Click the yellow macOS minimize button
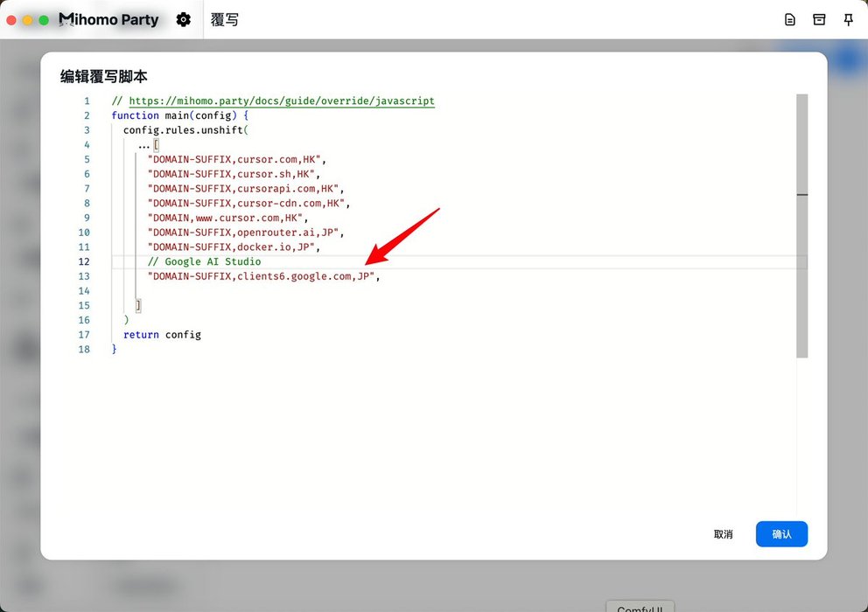The image size is (868, 612). click(28, 19)
